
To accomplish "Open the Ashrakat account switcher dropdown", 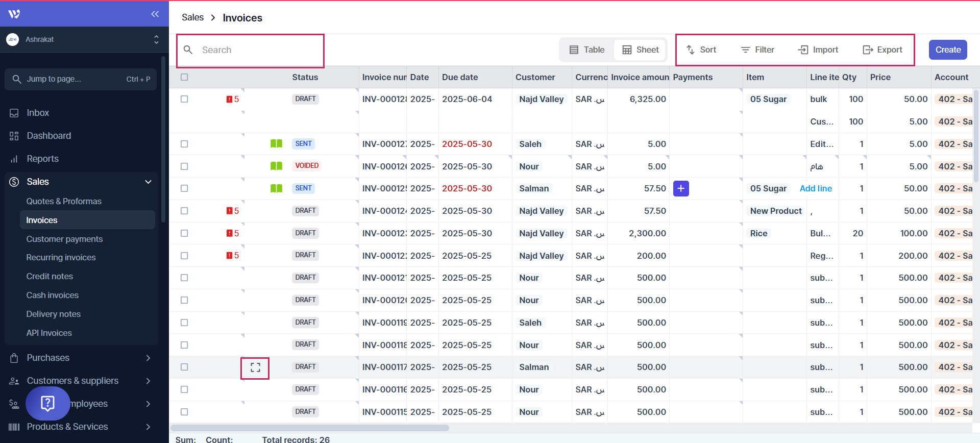I will pyautogui.click(x=156, y=39).
